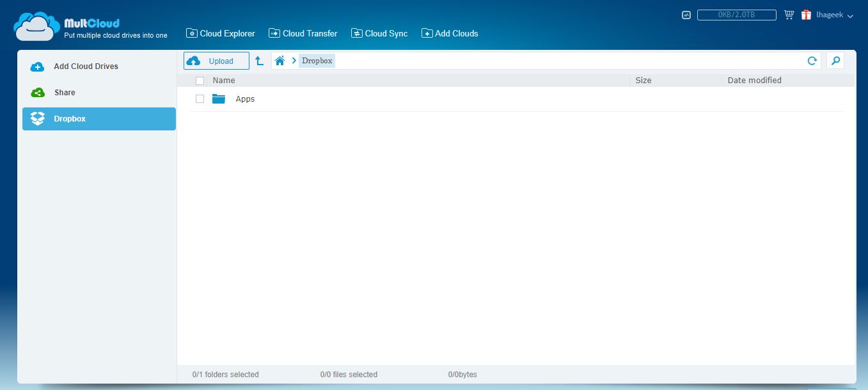868x390 pixels.
Task: Click the MultCloud cloud logo
Action: click(x=37, y=27)
